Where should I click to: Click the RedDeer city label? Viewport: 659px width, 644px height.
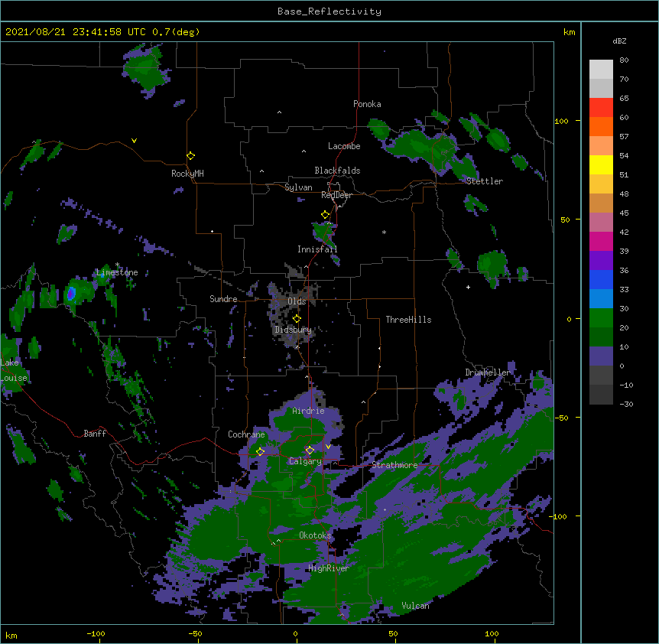336,195
